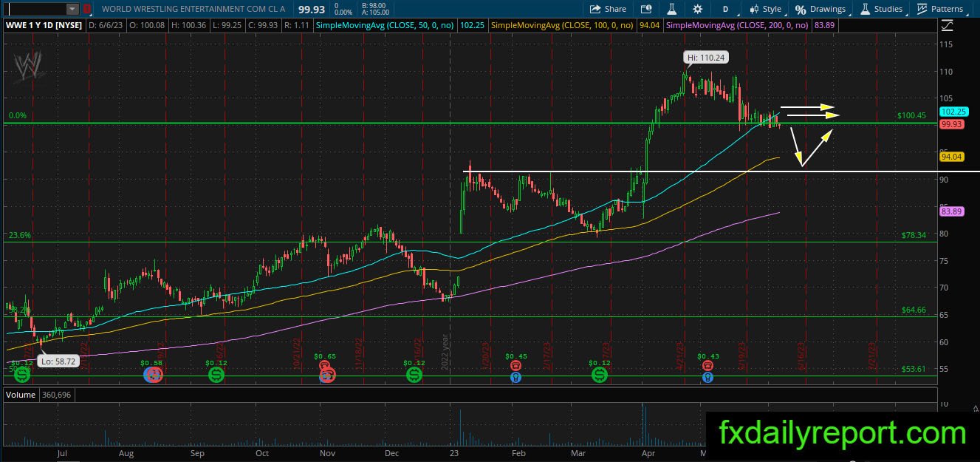Click the Share icon button
The height and width of the screenshot is (462, 980).
(x=608, y=9)
